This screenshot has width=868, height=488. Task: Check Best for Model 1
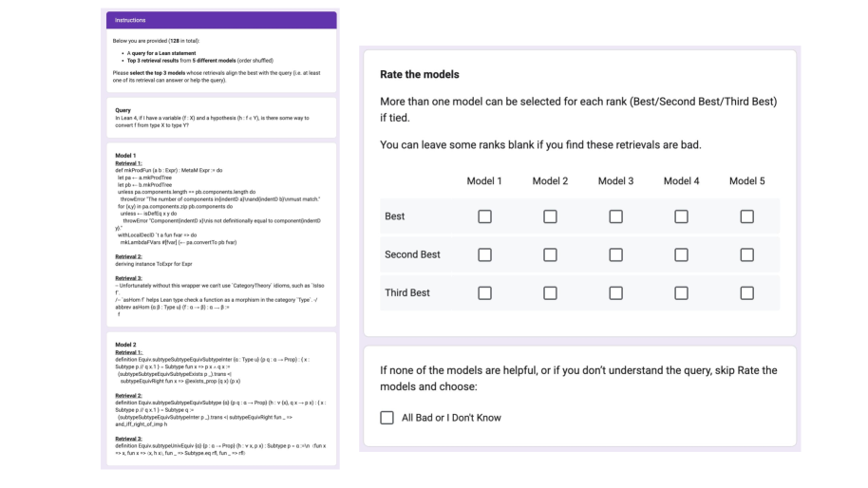click(x=484, y=216)
